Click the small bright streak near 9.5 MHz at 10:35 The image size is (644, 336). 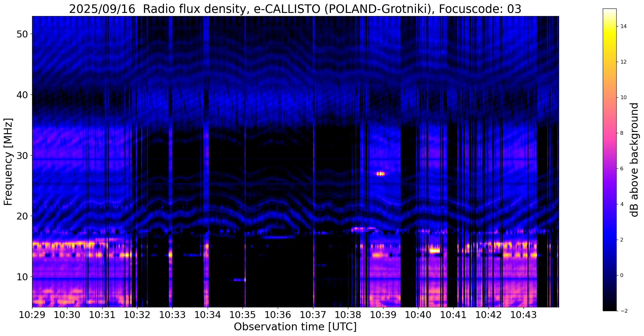click(x=239, y=280)
